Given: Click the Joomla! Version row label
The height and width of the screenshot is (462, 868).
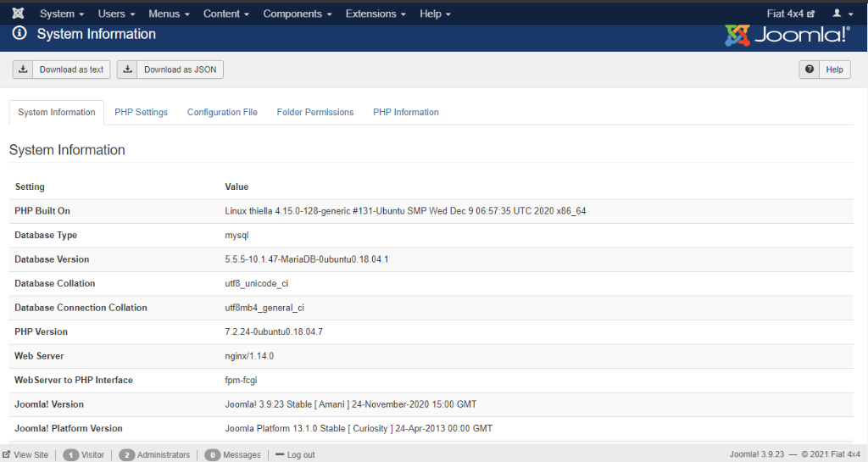Looking at the screenshot, I should click(49, 404).
